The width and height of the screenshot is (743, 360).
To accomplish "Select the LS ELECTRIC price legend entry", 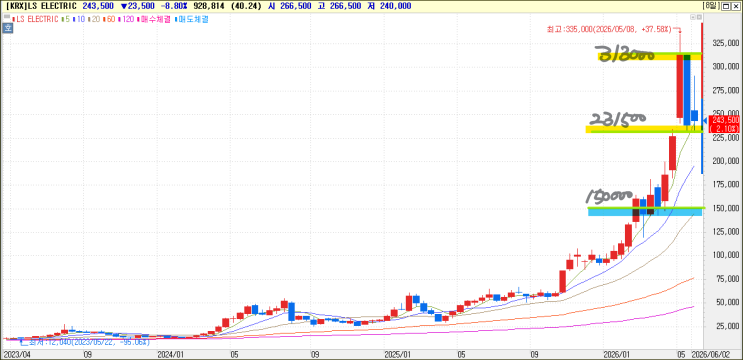I will (37, 19).
